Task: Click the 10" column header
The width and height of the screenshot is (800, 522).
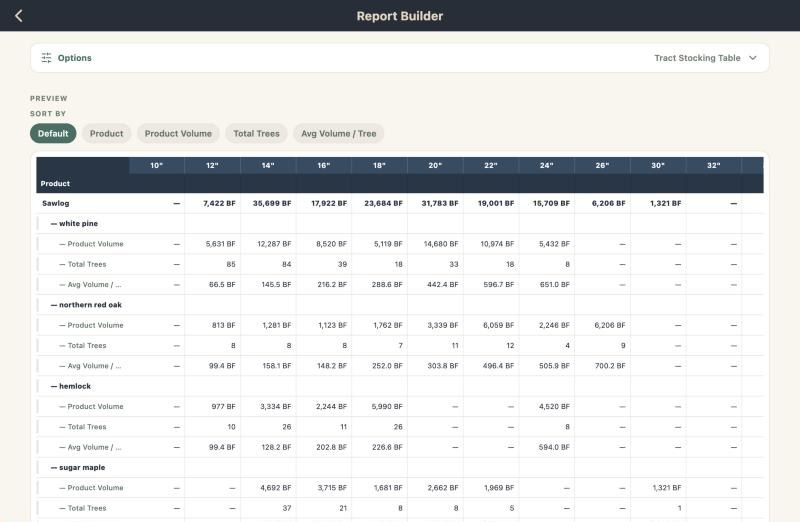Action: pyautogui.click(x=157, y=165)
